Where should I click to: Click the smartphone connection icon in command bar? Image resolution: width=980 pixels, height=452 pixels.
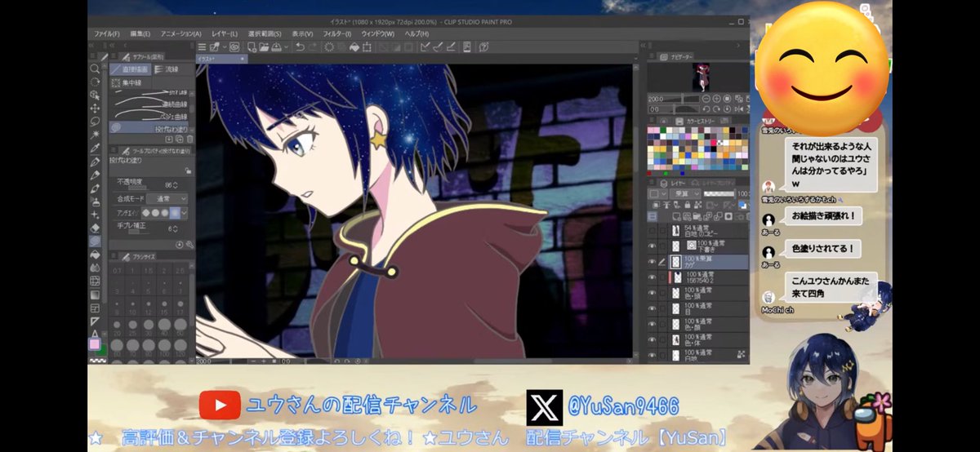(x=466, y=47)
